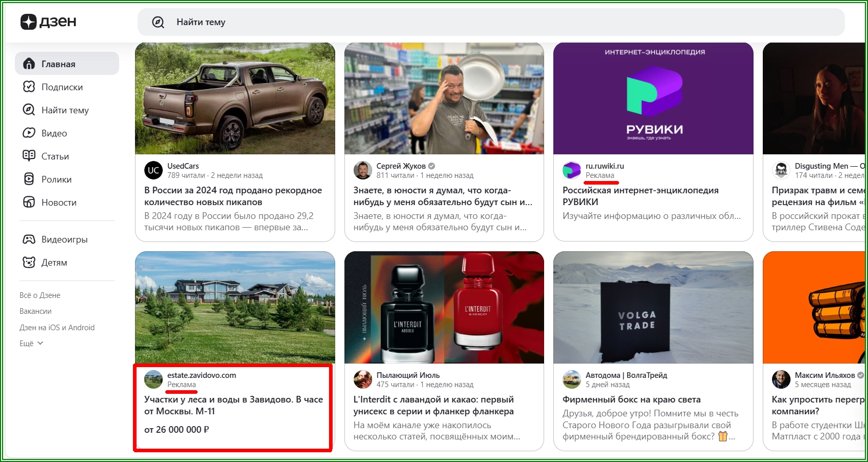
Task: Click Сергей Жуков's avatar
Action: 362,170
